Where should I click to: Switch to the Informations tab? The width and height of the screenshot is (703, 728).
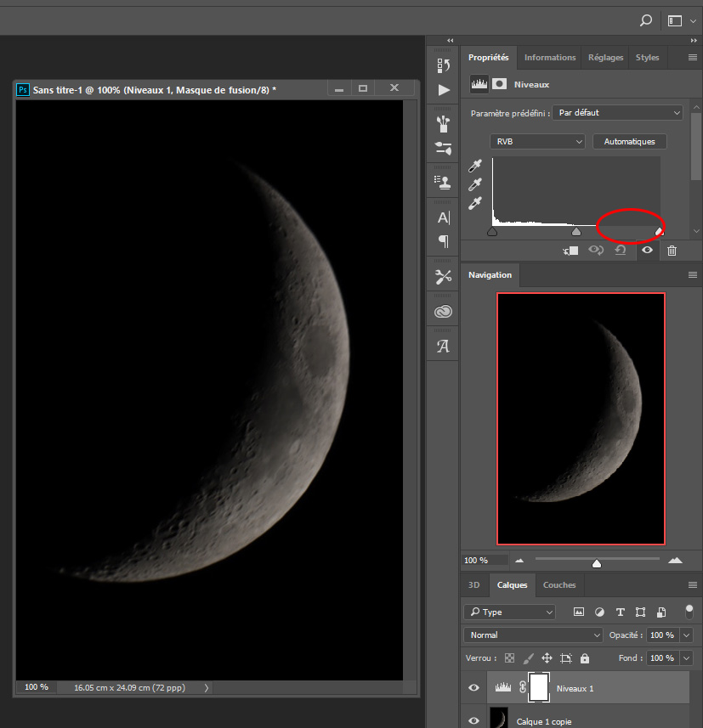[550, 58]
